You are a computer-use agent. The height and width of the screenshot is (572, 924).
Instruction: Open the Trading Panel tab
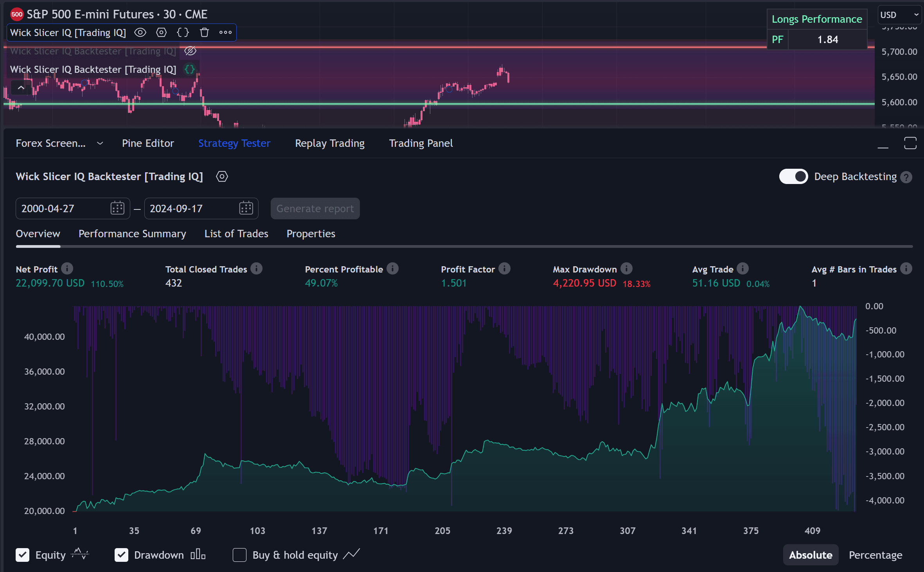coord(421,143)
